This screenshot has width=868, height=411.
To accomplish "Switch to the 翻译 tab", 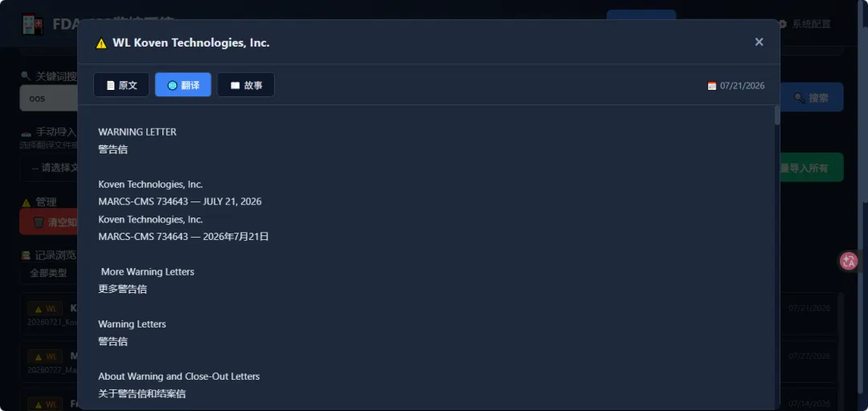I will pos(183,85).
